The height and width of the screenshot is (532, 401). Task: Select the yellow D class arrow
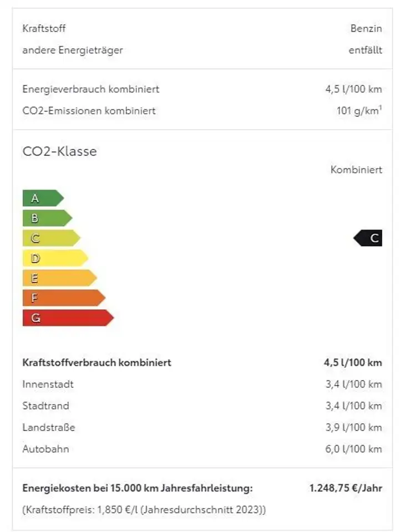[x=54, y=258]
